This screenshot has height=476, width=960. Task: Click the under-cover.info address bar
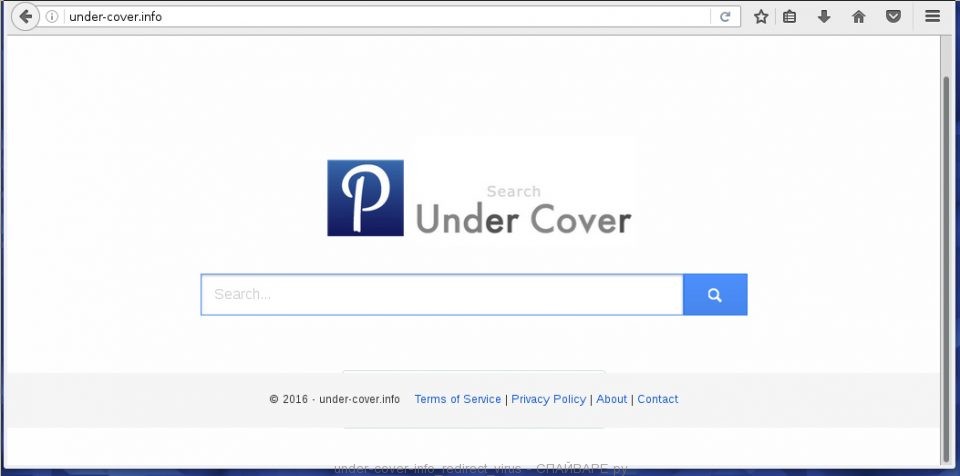click(380, 16)
